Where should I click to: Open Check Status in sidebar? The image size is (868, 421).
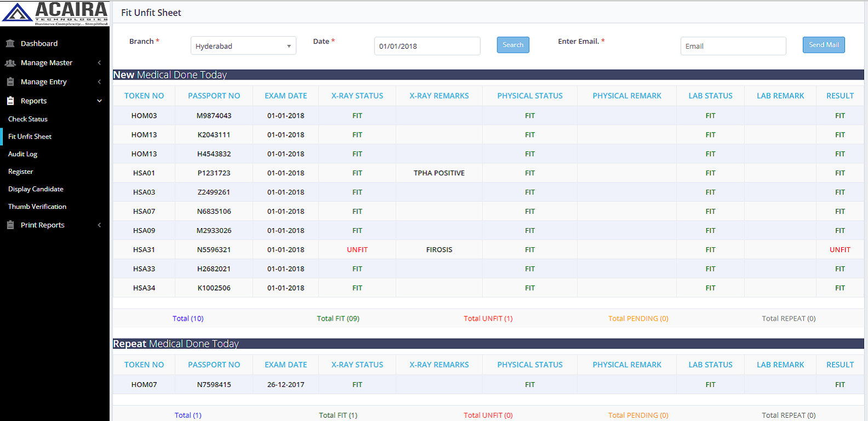(x=28, y=119)
